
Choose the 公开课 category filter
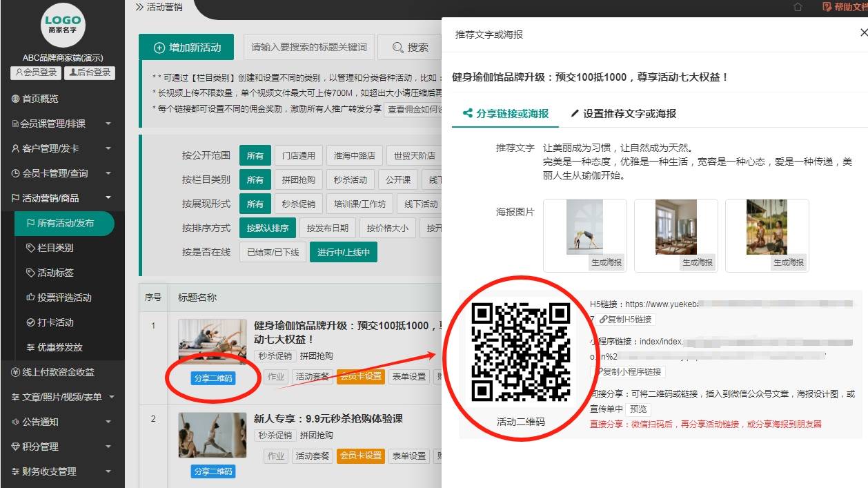point(398,179)
